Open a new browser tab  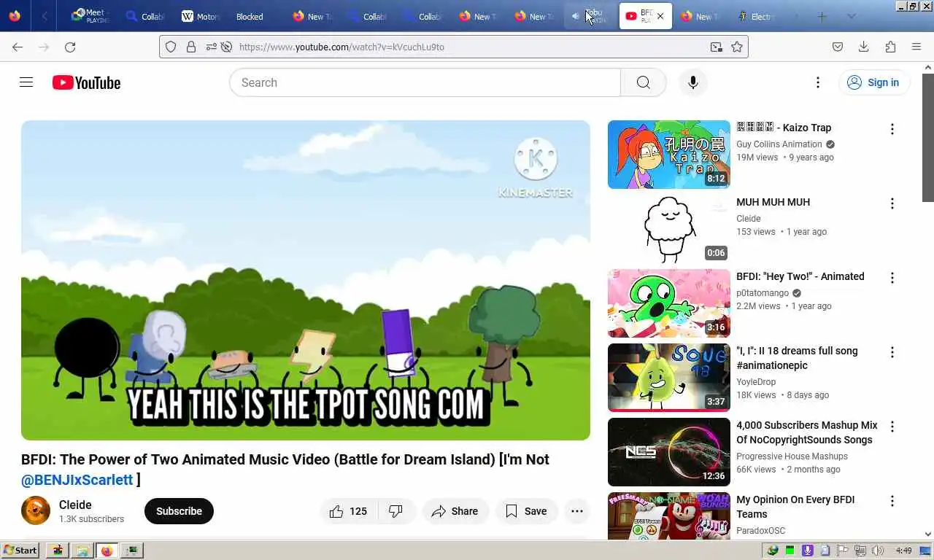pos(822,16)
